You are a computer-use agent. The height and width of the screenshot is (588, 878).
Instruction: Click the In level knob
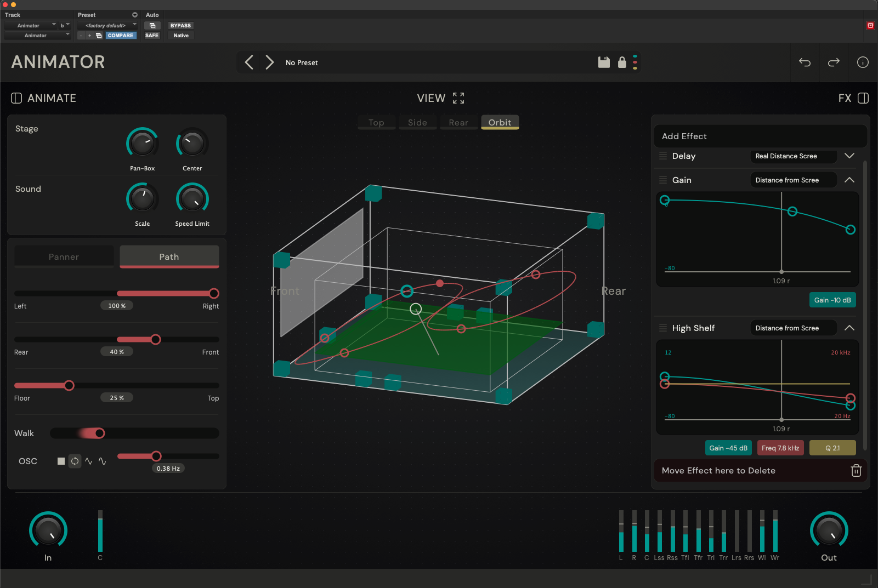48,530
